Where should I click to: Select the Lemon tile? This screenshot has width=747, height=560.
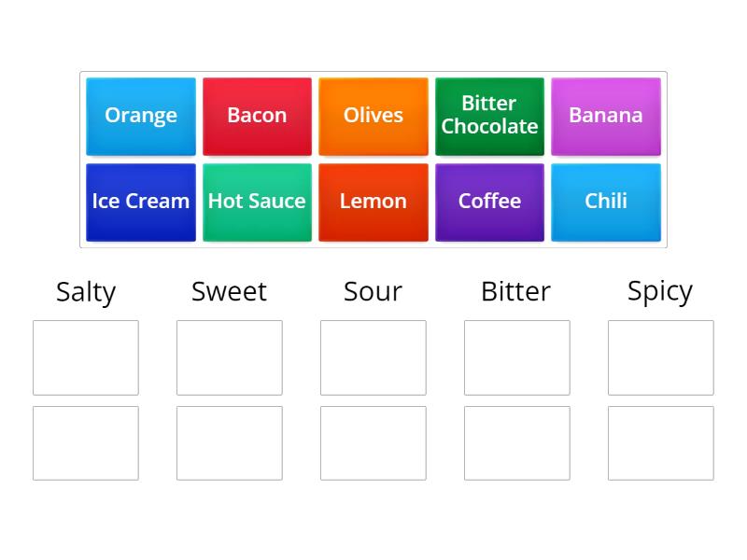(x=373, y=202)
